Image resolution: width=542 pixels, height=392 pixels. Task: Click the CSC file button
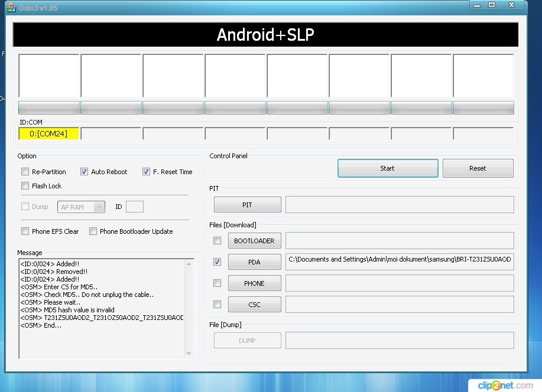254,305
